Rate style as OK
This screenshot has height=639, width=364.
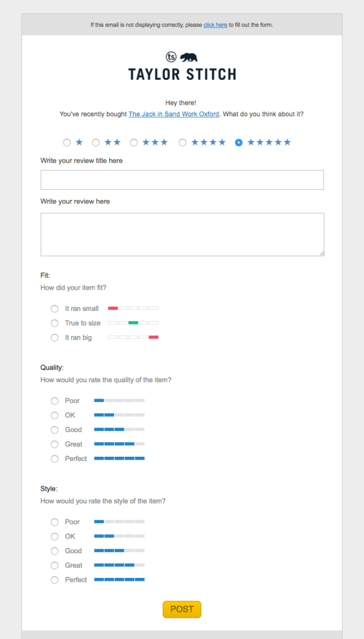55,536
